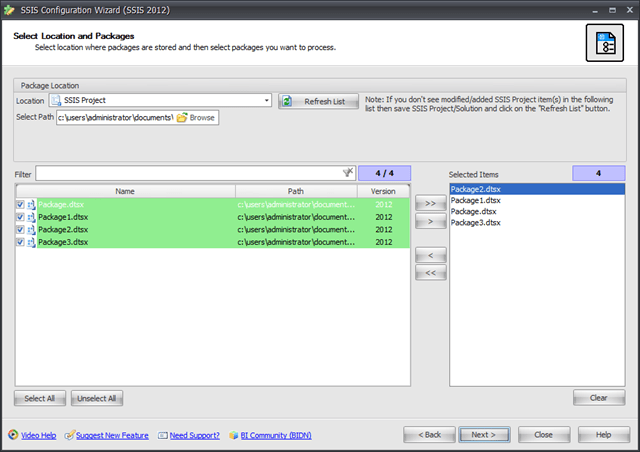Click the Package1.dtsx name in package table
Viewport: 640px width, 452px height.
pyautogui.click(x=63, y=217)
